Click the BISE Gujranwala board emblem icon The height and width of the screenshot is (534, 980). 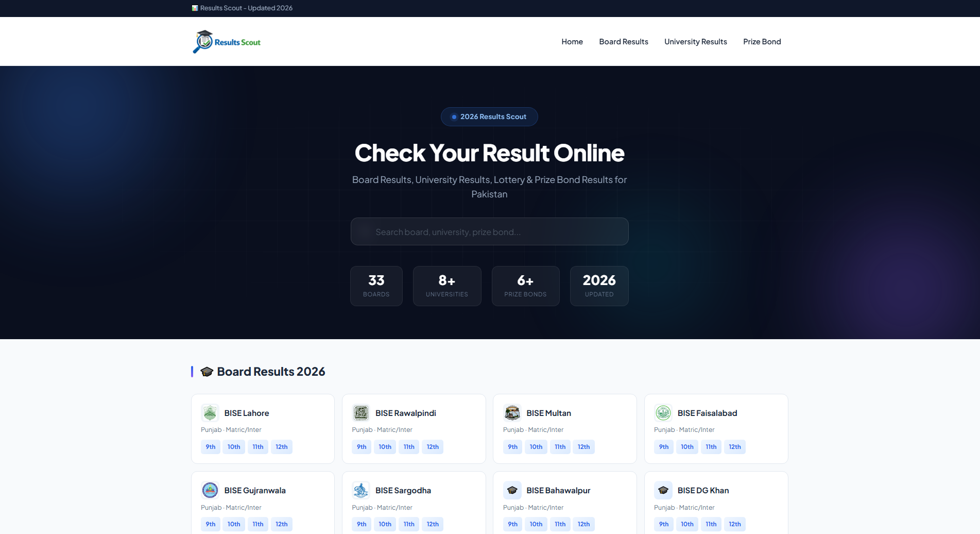pos(210,490)
